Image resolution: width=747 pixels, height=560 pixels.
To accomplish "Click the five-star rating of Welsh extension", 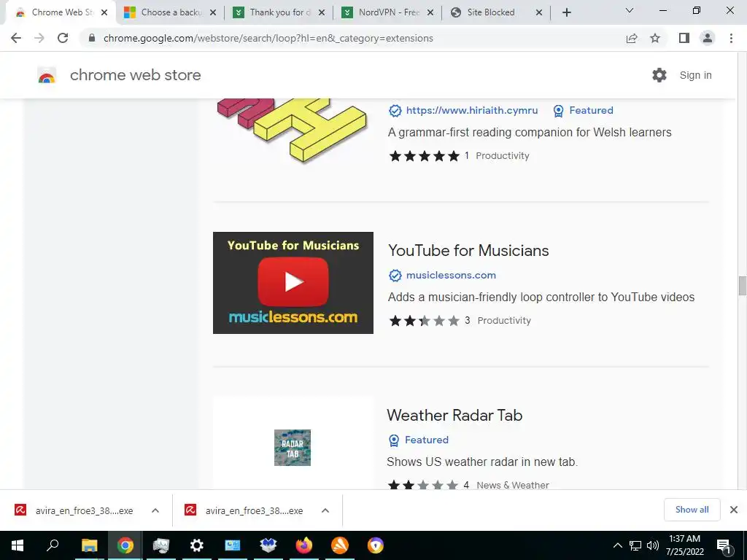I will tap(424, 156).
